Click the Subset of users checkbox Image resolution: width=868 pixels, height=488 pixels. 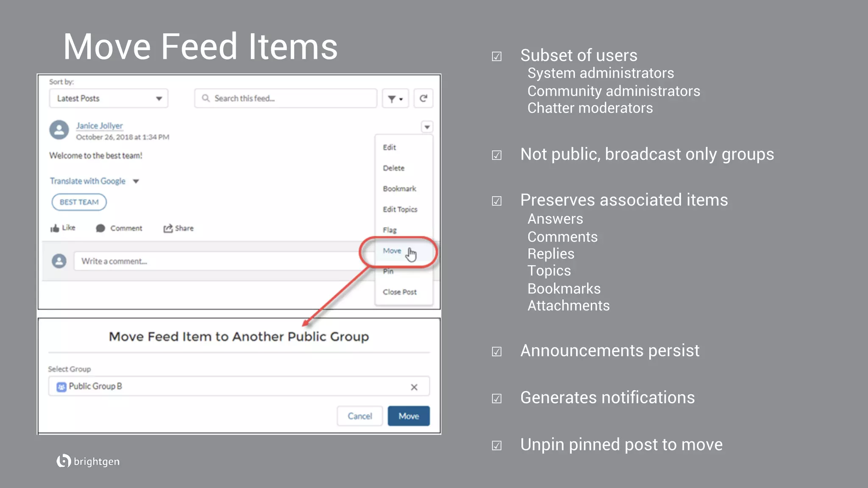[x=497, y=56]
